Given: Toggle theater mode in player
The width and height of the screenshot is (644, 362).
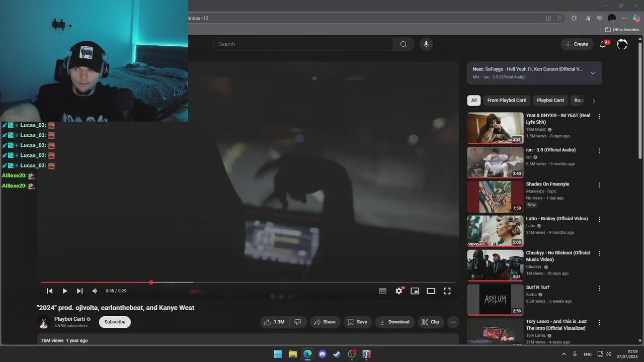Looking at the screenshot, I should [431, 291].
